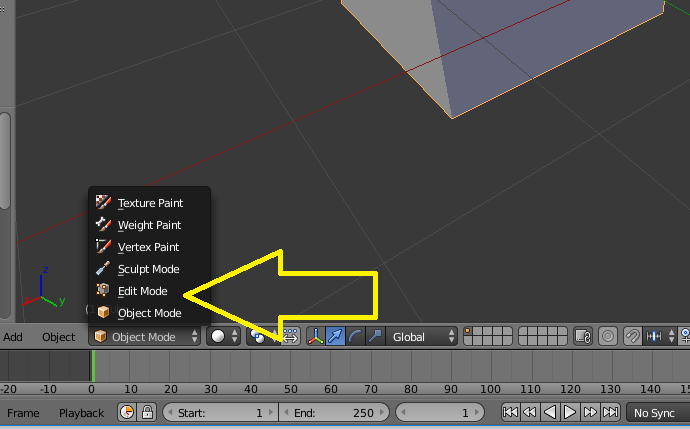Switch to Texture Paint mode
The width and height of the screenshot is (690, 429).
[x=149, y=203]
